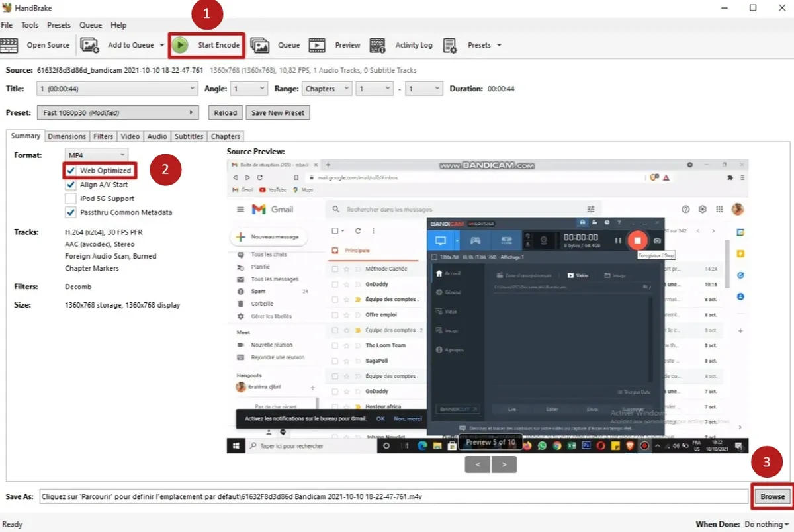Start encoding with the green play icon

point(179,45)
